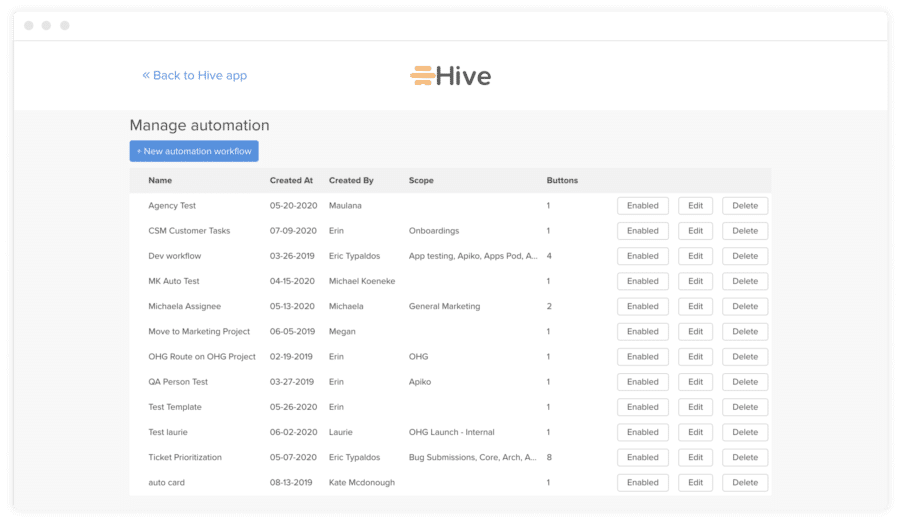Delete the Dev workflow automation
The height and width of the screenshot is (521, 900).
[x=745, y=256]
